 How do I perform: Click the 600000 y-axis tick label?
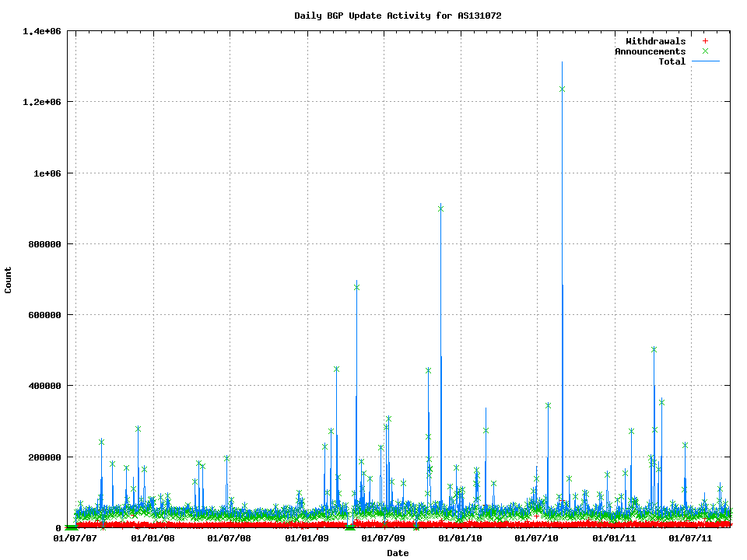[x=45, y=315]
